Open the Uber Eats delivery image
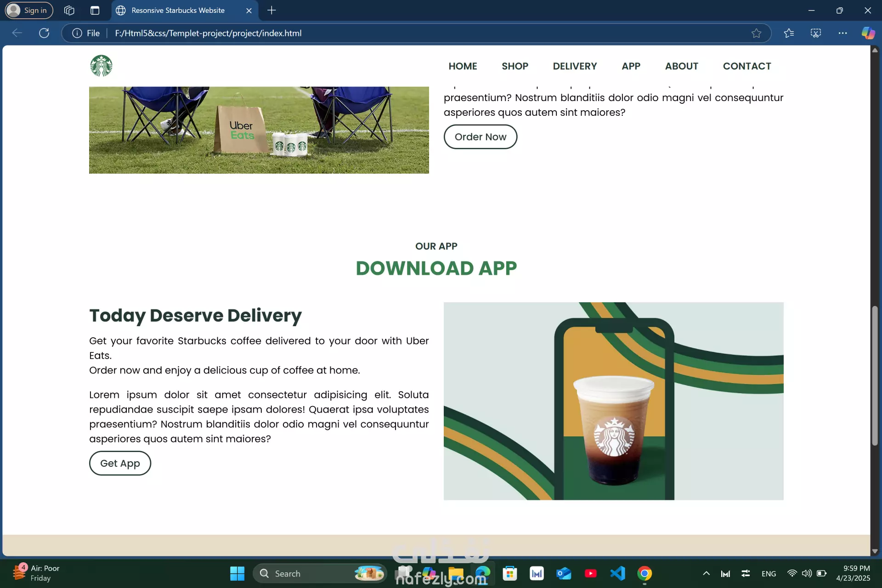Screen dimensions: 882x588 pyautogui.click(x=259, y=130)
